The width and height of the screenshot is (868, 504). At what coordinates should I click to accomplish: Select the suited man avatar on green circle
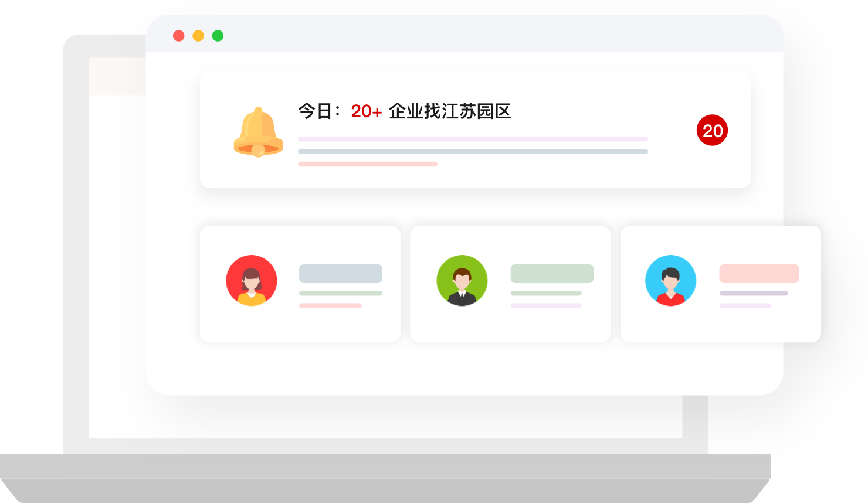coord(462,281)
